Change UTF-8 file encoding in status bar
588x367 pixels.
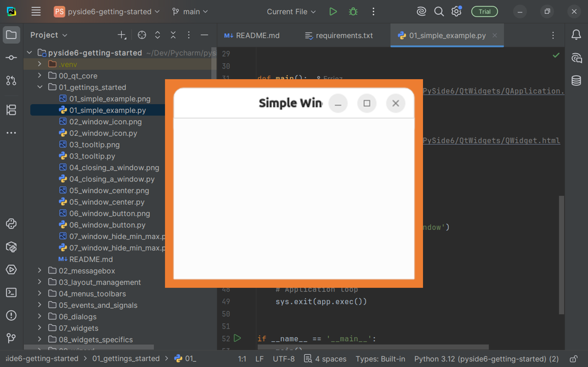283,359
